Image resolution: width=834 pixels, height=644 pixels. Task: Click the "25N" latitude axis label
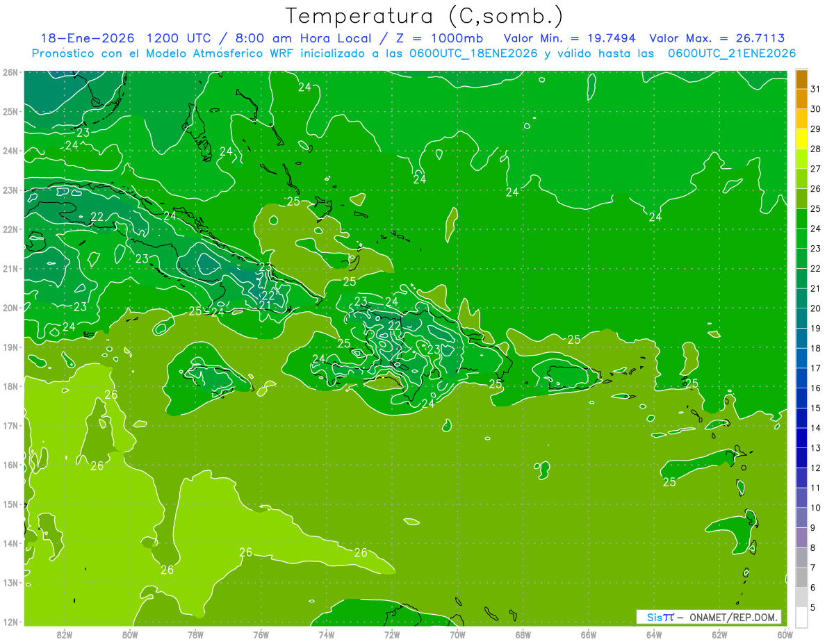(10, 111)
